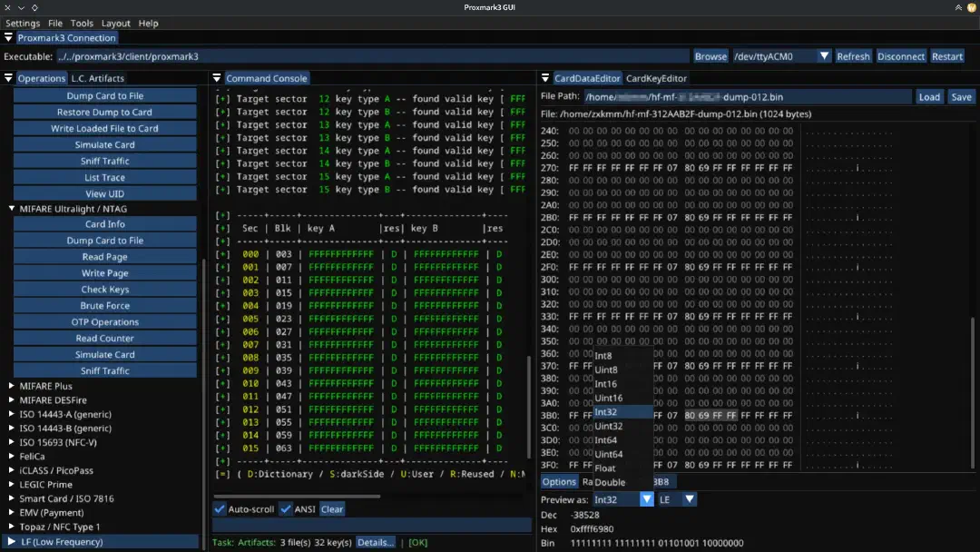Open the serial port /dev/ttyACM0 dropdown
Viewport: 980px width, 552px height.
[824, 56]
